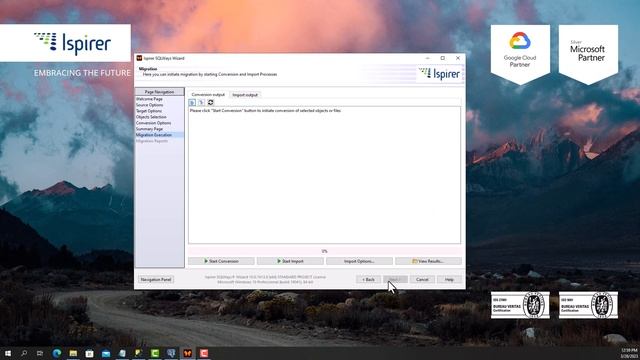Open File Explorer from the taskbar

[x=73, y=353]
